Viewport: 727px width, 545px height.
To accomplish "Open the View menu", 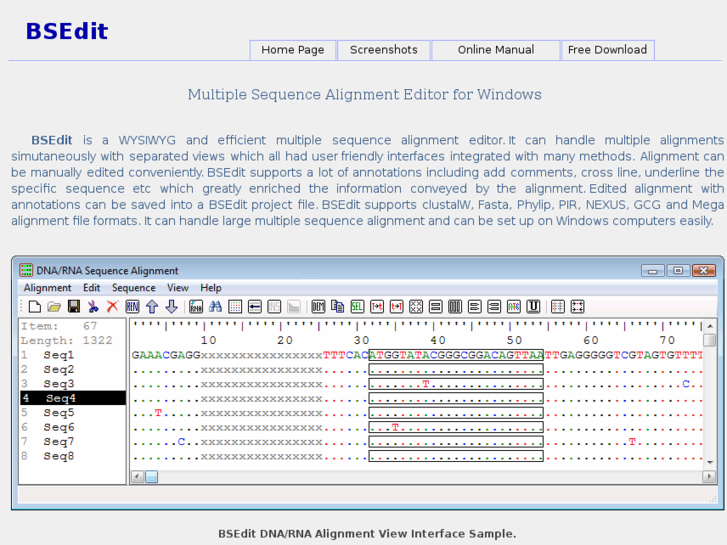I will tap(178, 288).
